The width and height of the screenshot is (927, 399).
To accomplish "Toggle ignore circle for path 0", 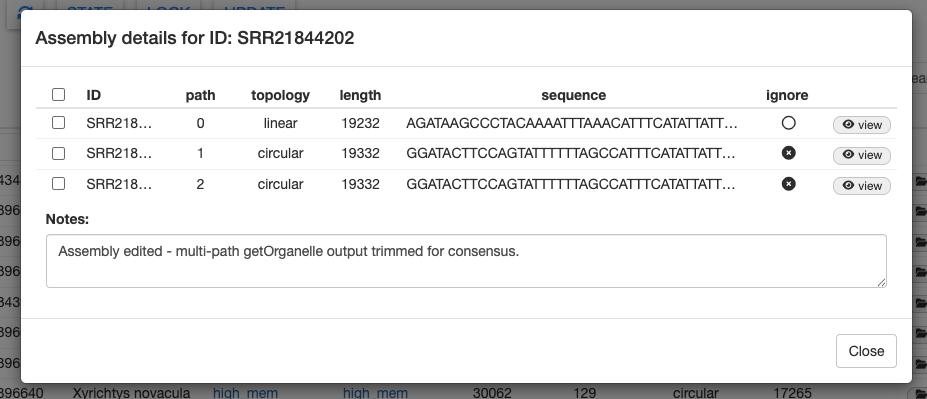I will tap(788, 123).
